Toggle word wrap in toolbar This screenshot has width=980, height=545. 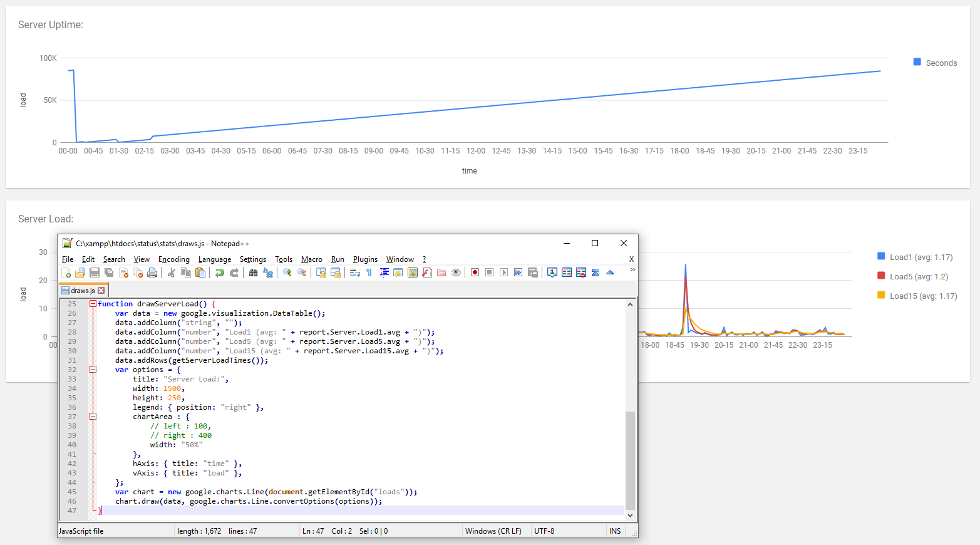point(355,272)
